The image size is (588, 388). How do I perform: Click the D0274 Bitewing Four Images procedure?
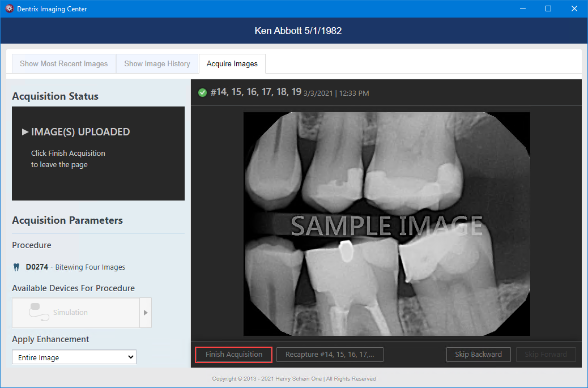point(75,267)
